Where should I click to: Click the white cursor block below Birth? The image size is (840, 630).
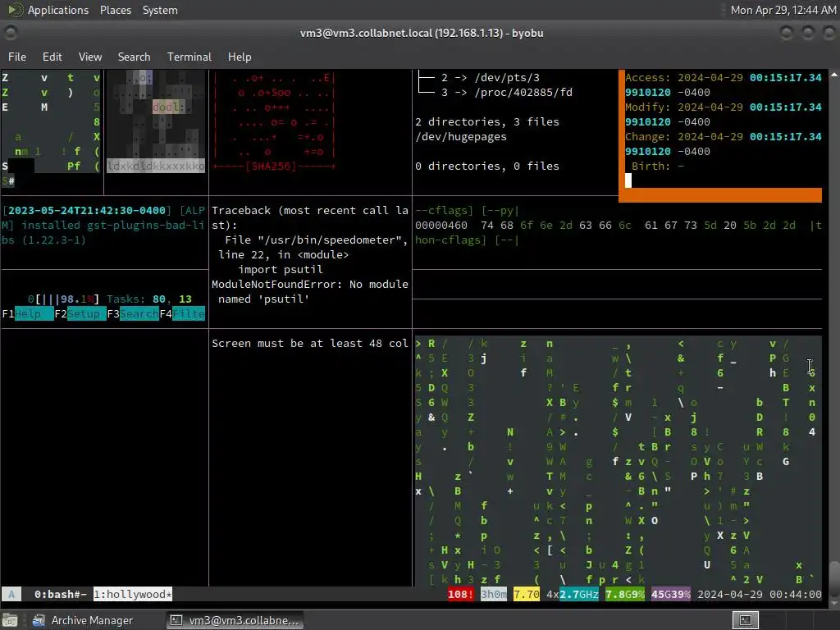(628, 180)
